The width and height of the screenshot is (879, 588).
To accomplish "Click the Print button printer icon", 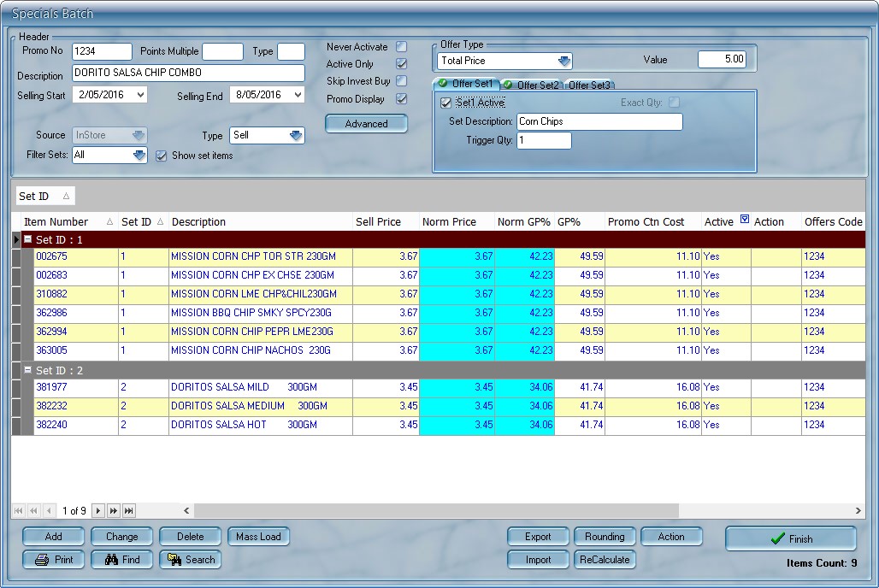I will point(42,560).
